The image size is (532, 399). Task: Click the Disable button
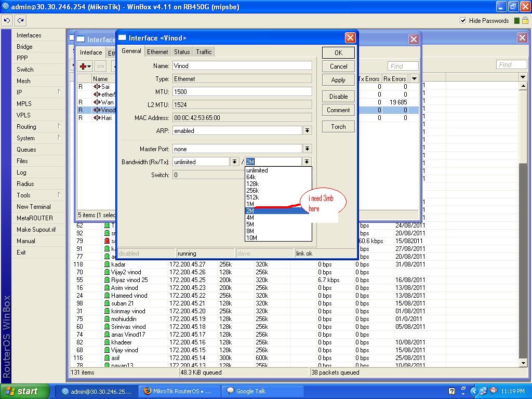(338, 96)
